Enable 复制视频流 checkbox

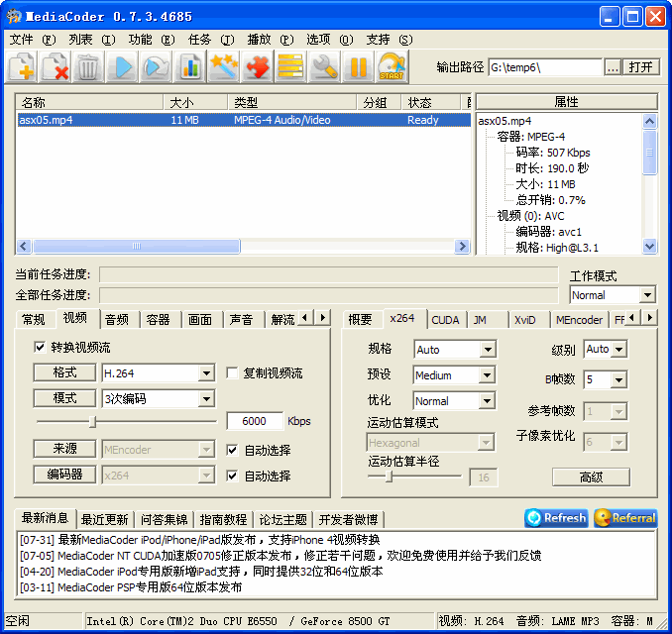(x=232, y=372)
